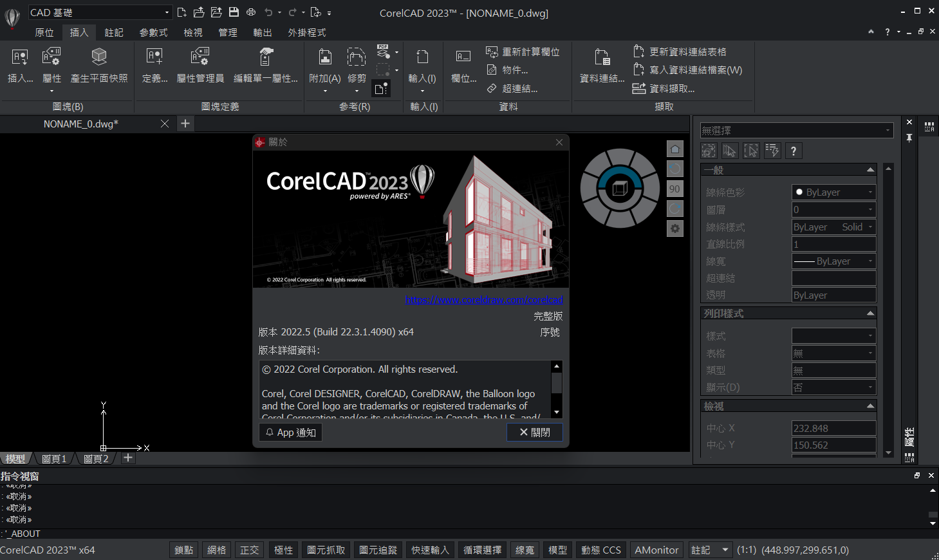The width and height of the screenshot is (939, 560).
Task: Click the help question mark in properties
Action: pyautogui.click(x=794, y=151)
